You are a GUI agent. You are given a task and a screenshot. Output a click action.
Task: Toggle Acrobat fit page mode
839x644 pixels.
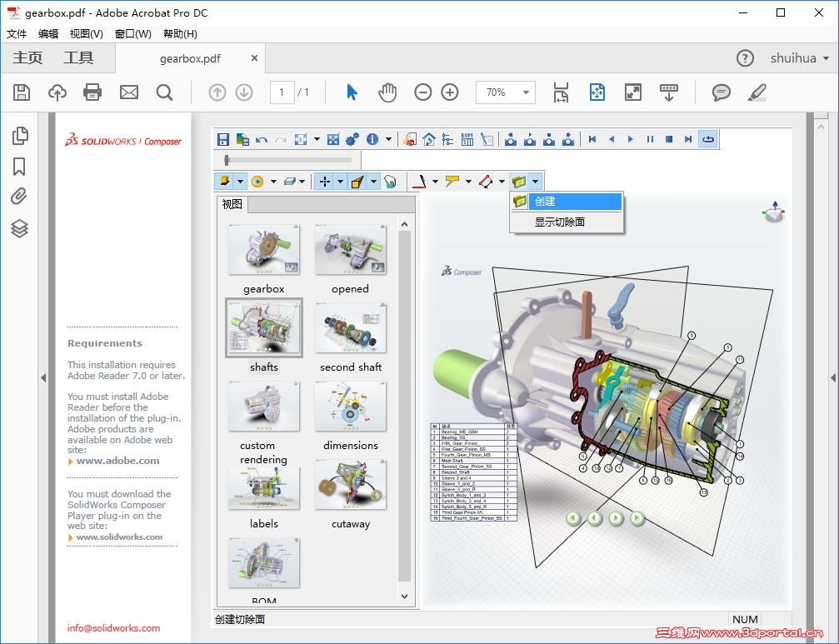coord(597,92)
